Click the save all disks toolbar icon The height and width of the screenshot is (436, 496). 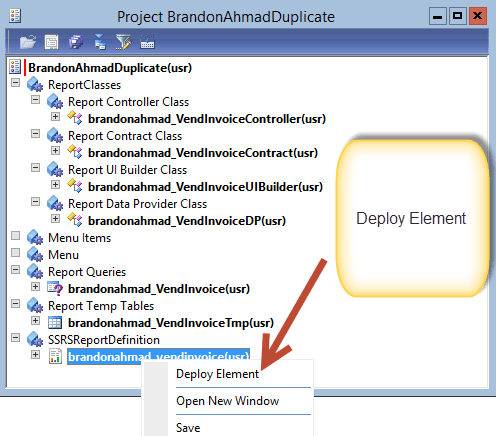[x=76, y=42]
